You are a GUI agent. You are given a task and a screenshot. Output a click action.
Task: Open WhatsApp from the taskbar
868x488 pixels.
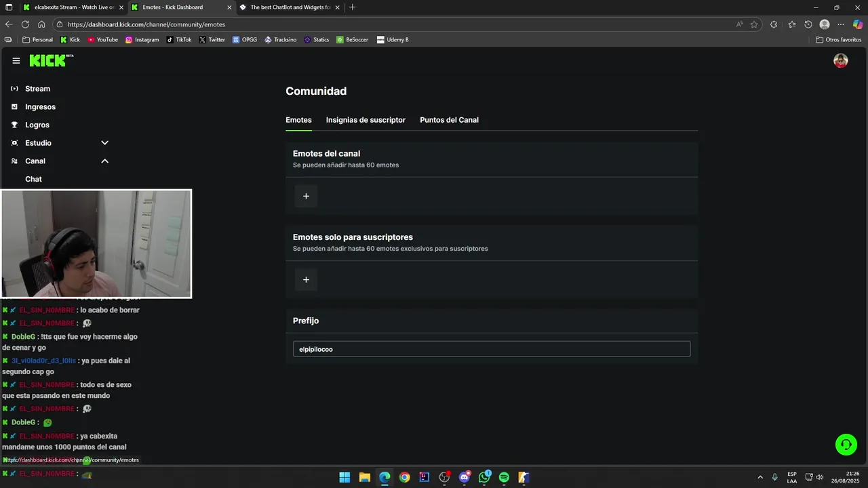[484, 477]
